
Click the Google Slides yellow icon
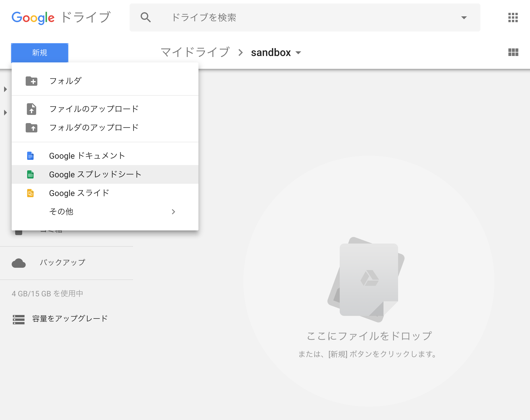tap(30, 193)
